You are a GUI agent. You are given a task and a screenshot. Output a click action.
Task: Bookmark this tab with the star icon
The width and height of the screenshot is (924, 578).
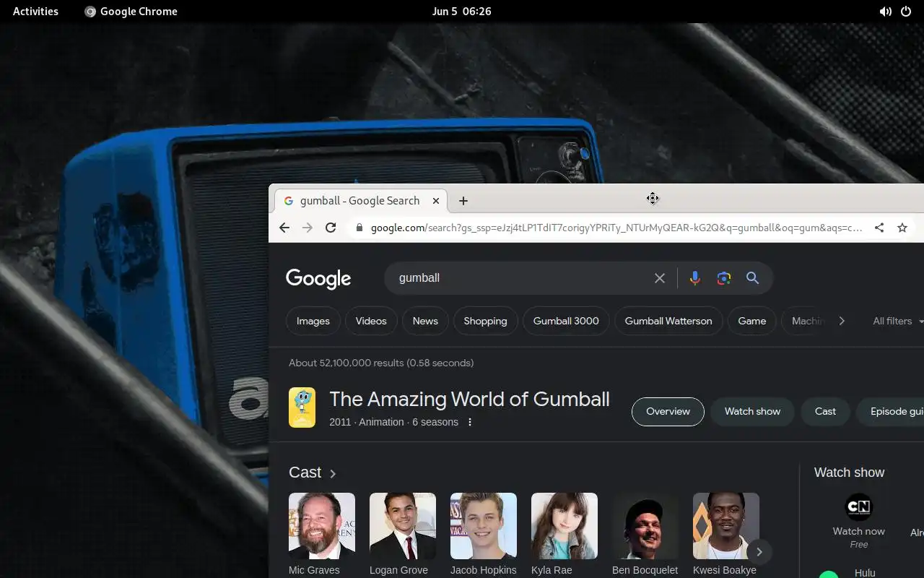(x=902, y=228)
